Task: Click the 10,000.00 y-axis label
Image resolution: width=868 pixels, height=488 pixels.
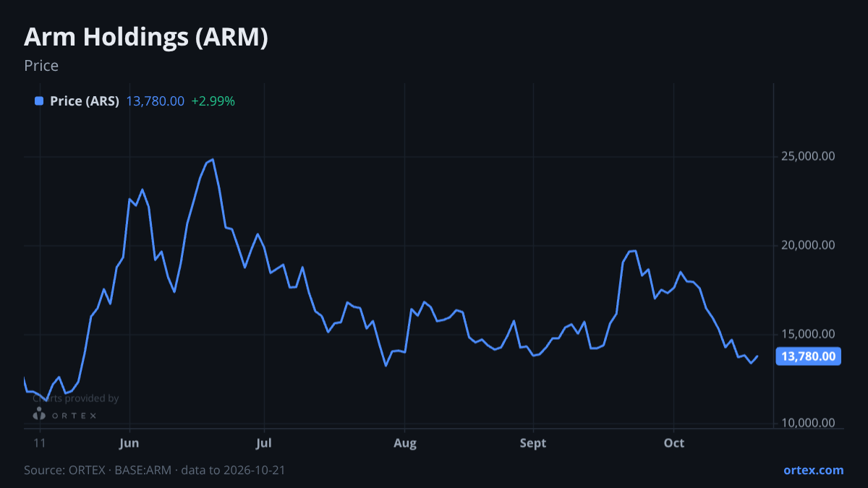Action: [x=809, y=423]
